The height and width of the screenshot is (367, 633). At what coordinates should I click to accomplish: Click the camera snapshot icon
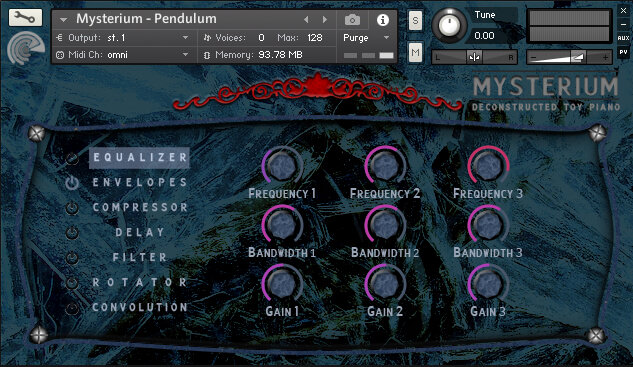coord(352,19)
